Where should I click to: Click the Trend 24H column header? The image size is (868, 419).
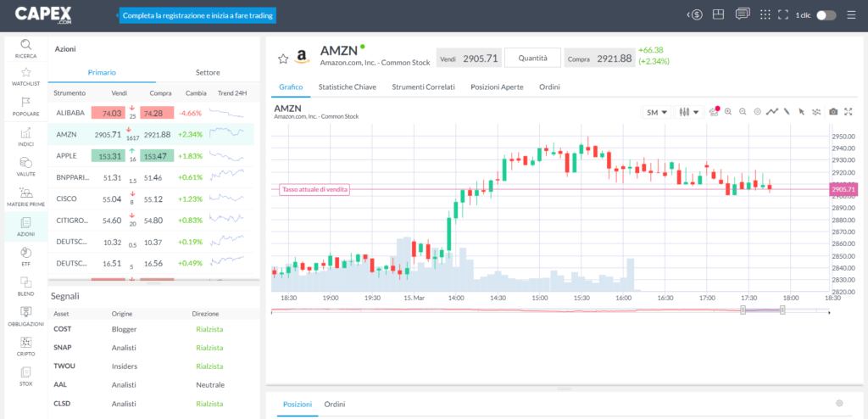pos(232,93)
